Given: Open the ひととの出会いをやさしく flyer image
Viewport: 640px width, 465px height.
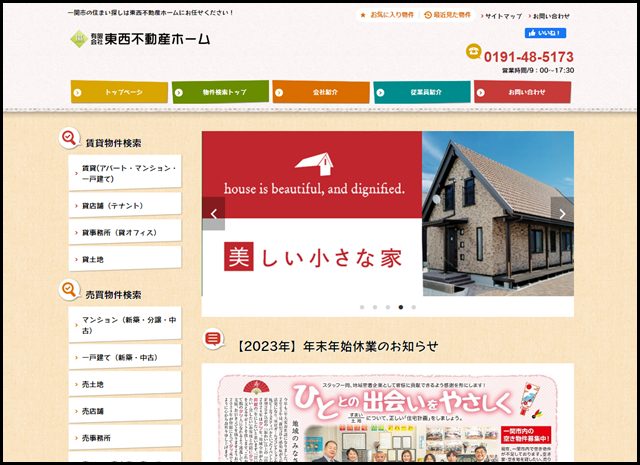Looking at the screenshot, I should click(388, 418).
